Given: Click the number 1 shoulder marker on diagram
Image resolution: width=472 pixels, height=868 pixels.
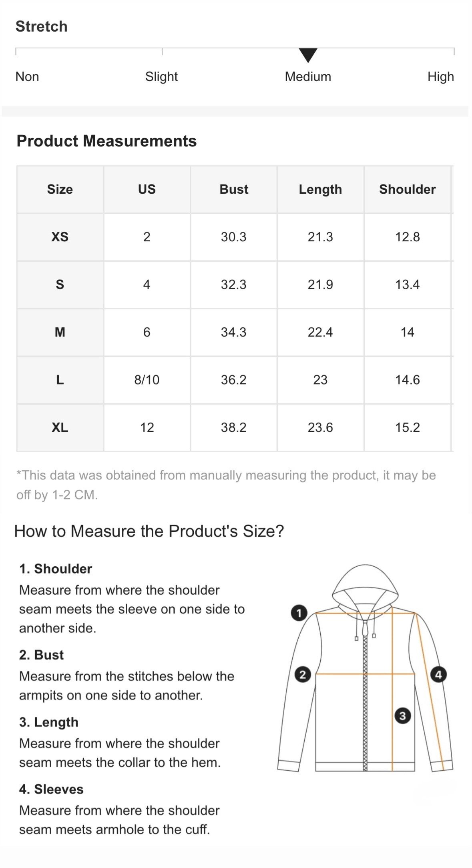Looking at the screenshot, I should pos(299,613).
